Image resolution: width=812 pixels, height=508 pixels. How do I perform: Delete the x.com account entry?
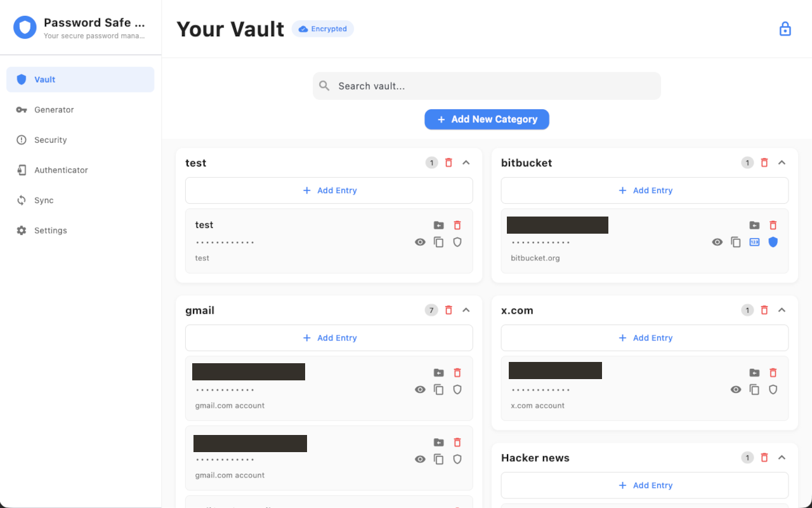coord(773,373)
